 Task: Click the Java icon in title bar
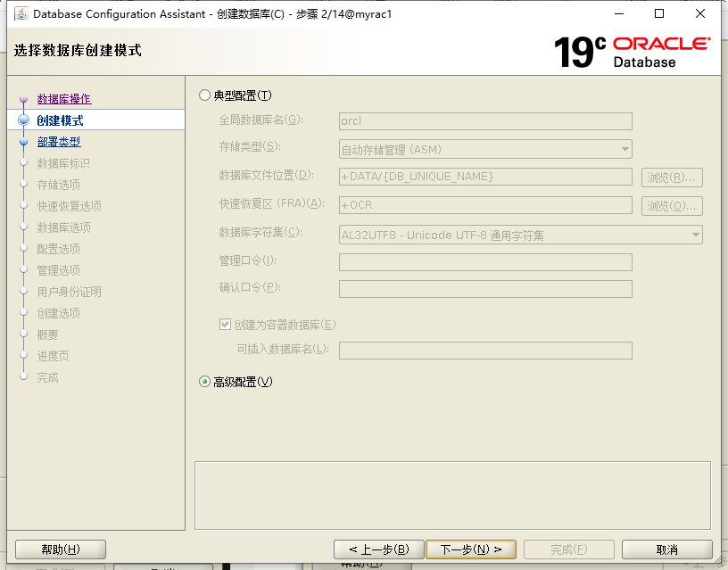tap(21, 14)
